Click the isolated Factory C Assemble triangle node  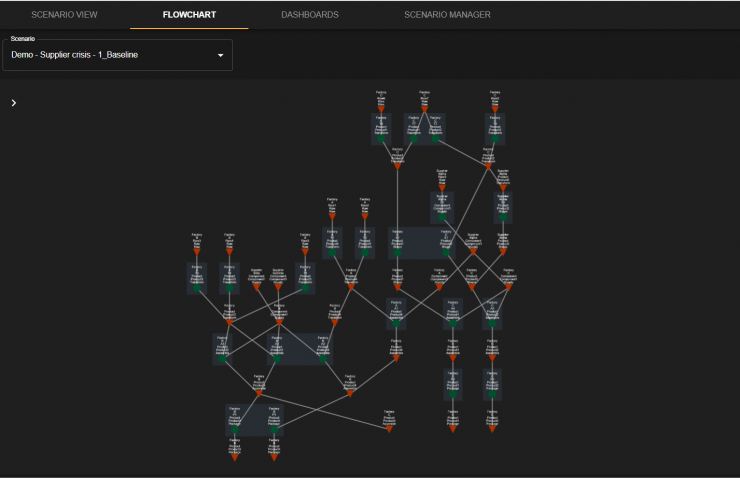tap(389, 429)
